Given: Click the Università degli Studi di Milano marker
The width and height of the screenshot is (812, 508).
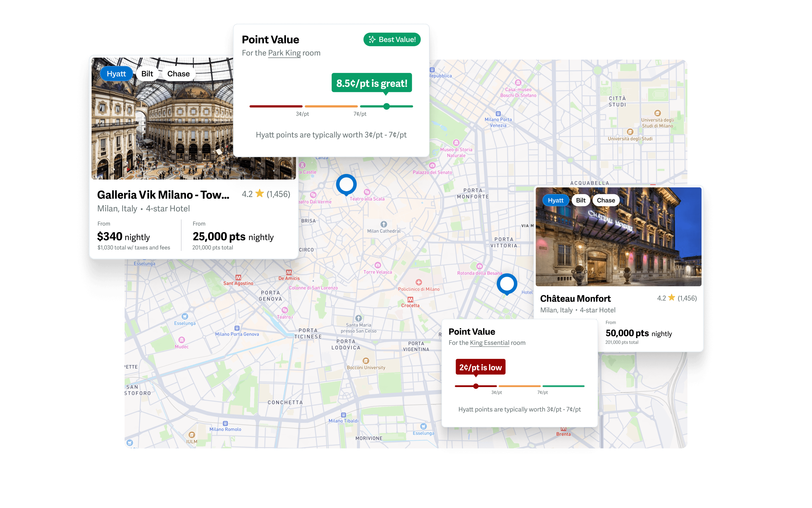Looking at the screenshot, I should pos(657,113).
